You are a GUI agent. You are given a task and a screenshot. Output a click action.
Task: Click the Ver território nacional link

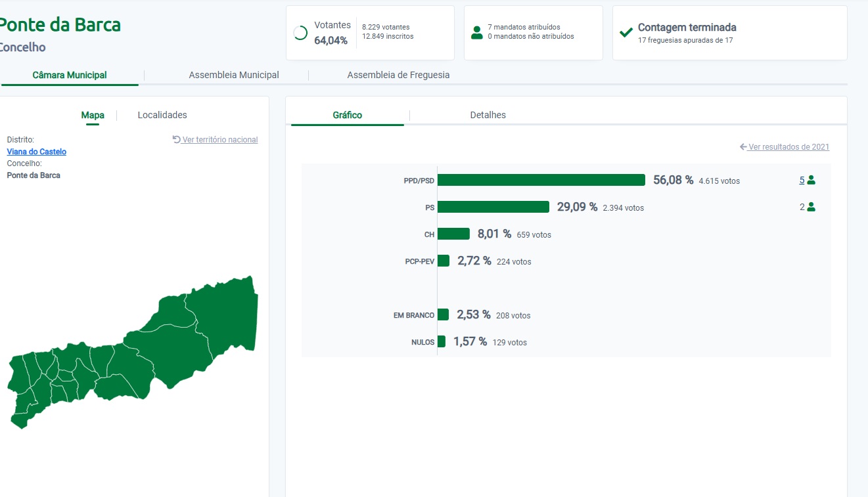point(220,140)
